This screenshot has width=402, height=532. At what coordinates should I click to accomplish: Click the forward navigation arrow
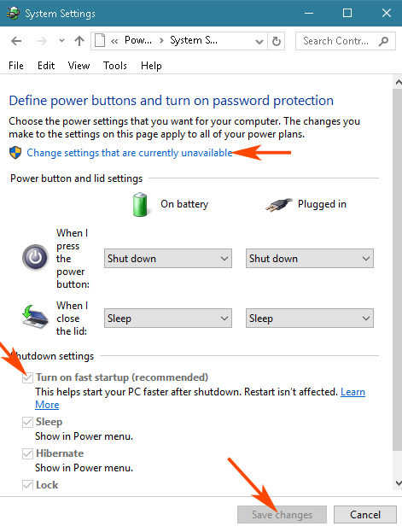click(x=41, y=41)
